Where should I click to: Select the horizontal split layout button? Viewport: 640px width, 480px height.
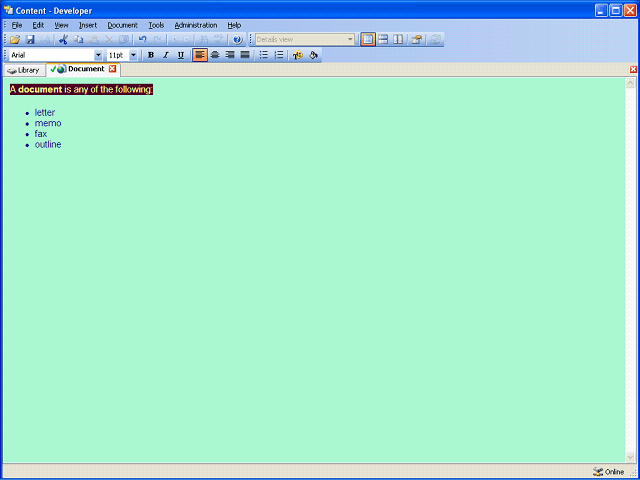tap(383, 40)
